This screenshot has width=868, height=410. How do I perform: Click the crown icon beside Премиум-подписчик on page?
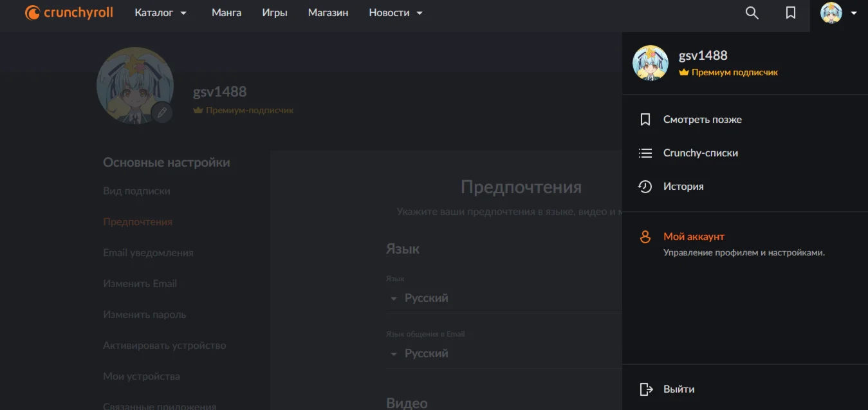(x=198, y=111)
